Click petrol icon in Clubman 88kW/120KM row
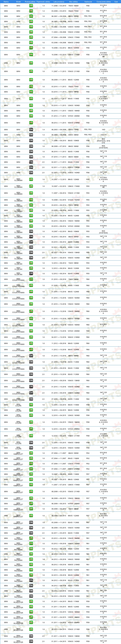 click(x=31, y=180)
